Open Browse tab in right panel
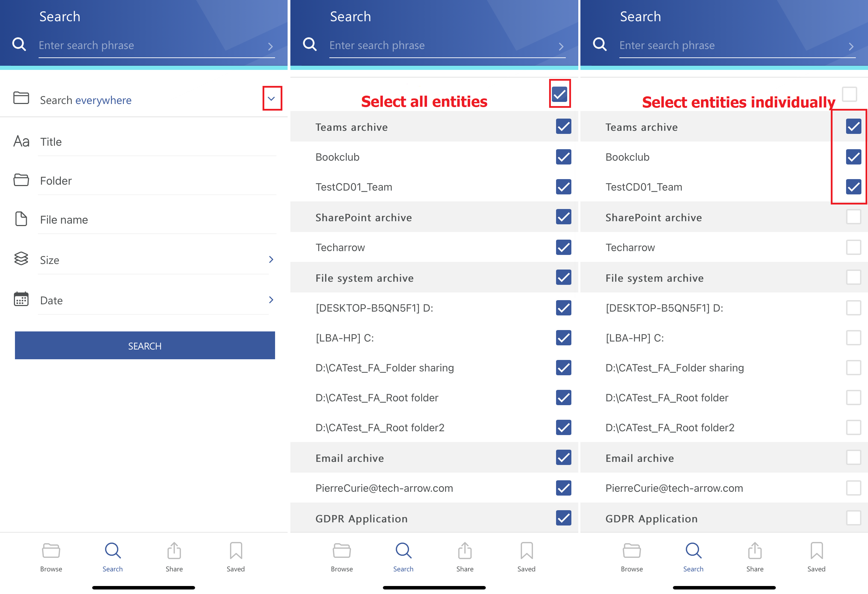 [632, 557]
